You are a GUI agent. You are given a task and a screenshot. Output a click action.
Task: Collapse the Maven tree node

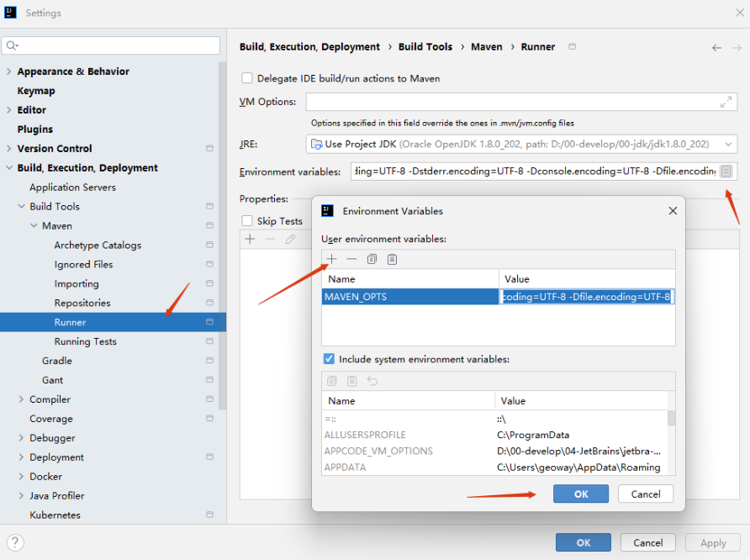(x=34, y=225)
